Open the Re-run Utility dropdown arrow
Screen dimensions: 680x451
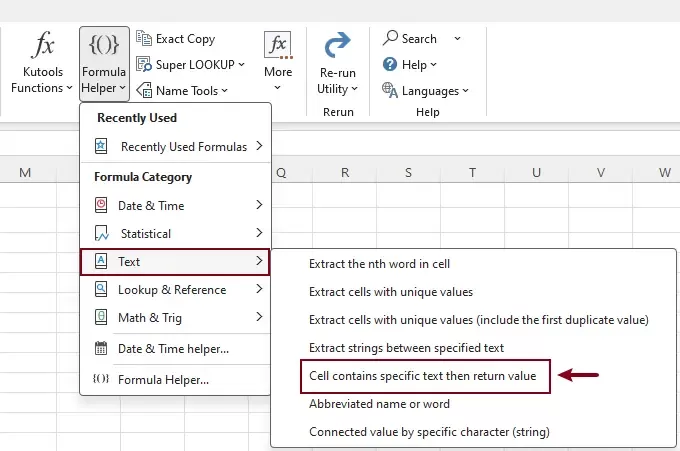tap(354, 89)
